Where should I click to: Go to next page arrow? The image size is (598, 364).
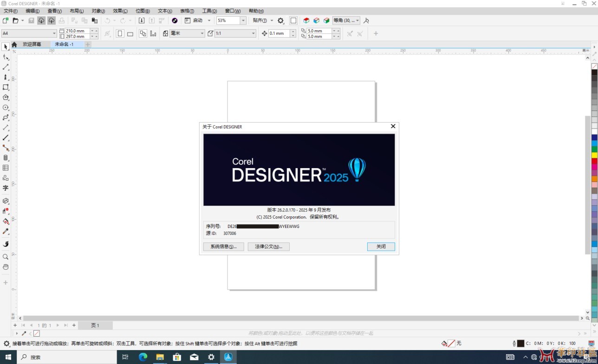(58, 325)
